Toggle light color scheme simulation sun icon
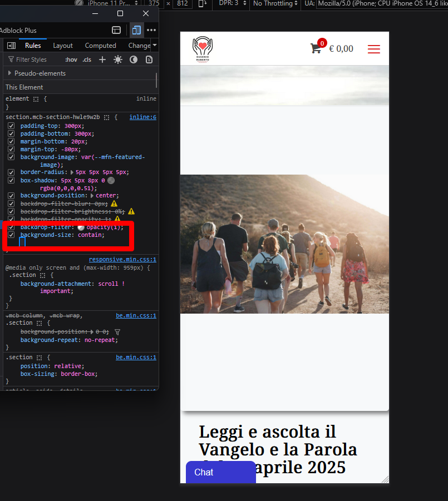Screen dimensions: 448x501 coord(118,59)
